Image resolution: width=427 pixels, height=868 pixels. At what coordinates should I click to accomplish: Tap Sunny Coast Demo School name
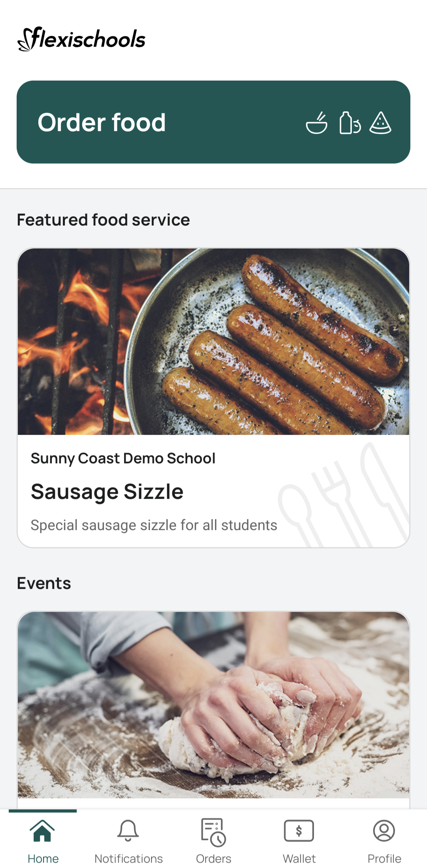click(x=123, y=458)
